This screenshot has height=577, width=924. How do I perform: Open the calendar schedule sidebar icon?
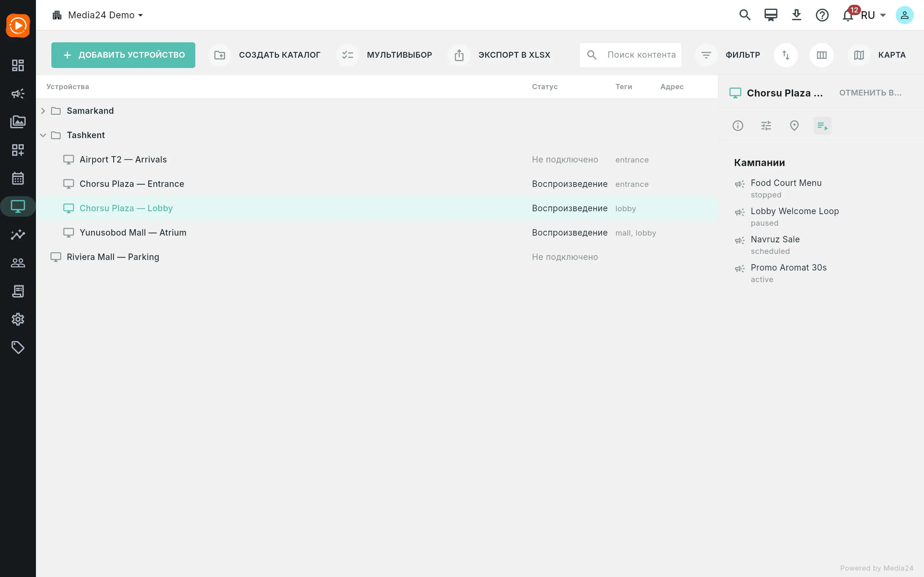point(18,178)
